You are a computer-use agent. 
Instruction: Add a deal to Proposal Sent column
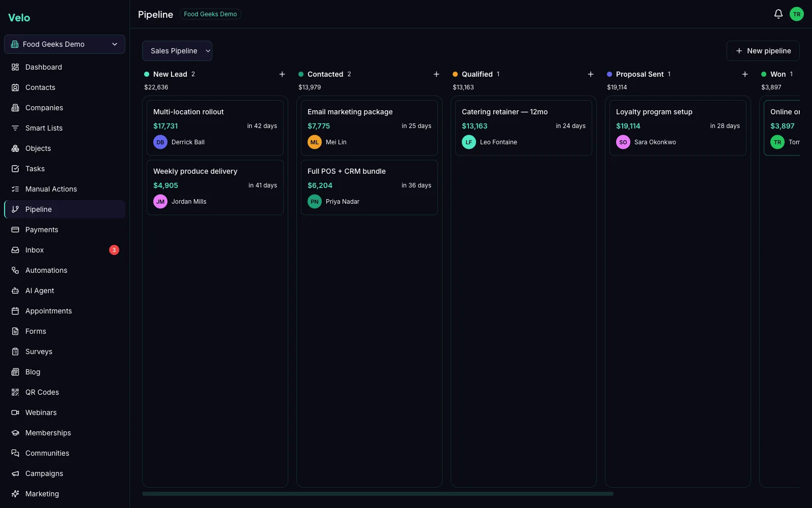point(745,74)
